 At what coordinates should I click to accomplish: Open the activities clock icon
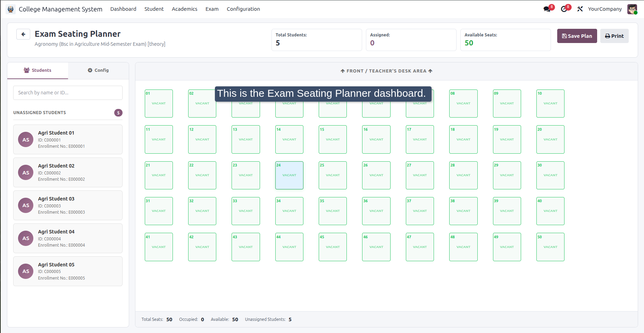click(564, 9)
